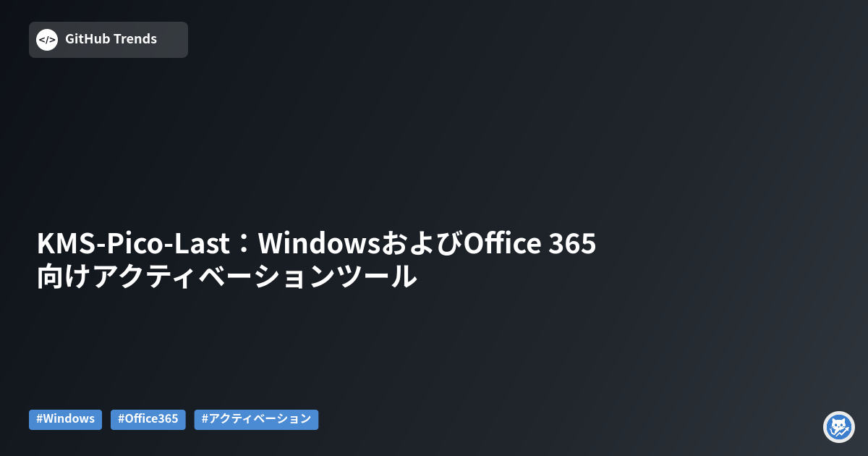Click the full-width colon after KMS-Pico-Last

coord(241,245)
